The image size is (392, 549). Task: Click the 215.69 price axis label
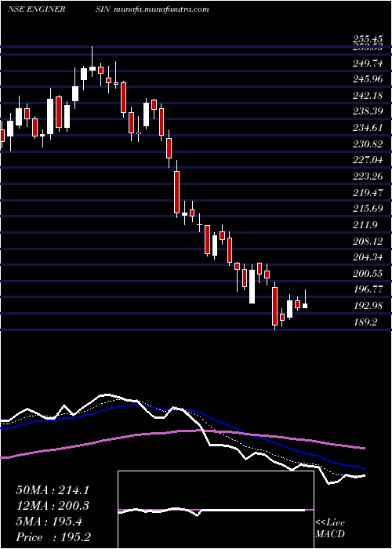pos(368,209)
